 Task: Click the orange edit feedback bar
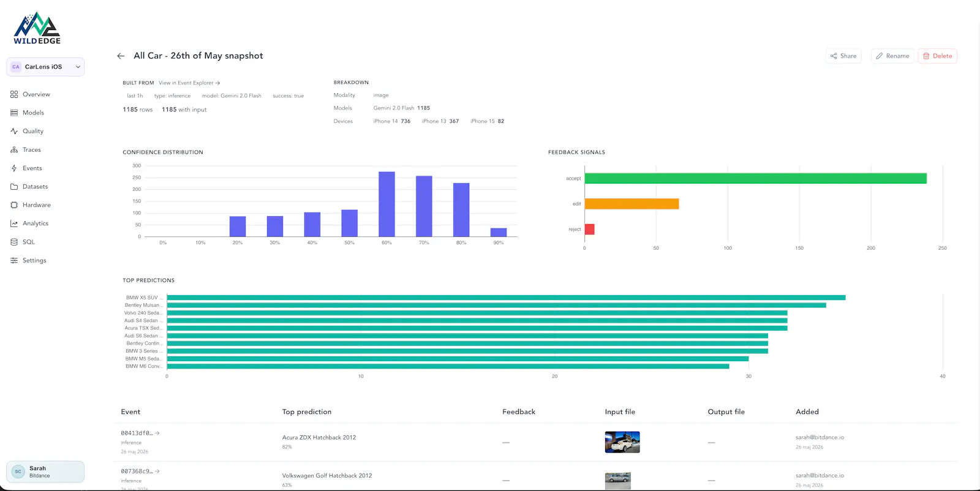(x=632, y=204)
